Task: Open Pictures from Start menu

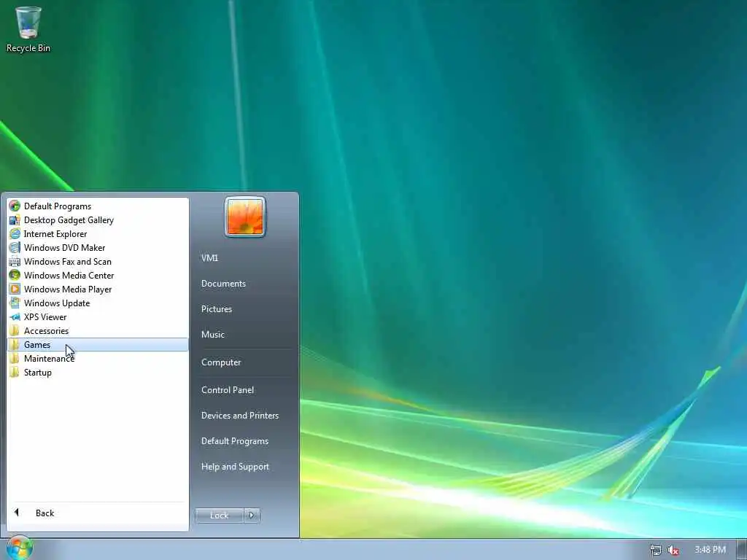Action: pyautogui.click(x=216, y=309)
